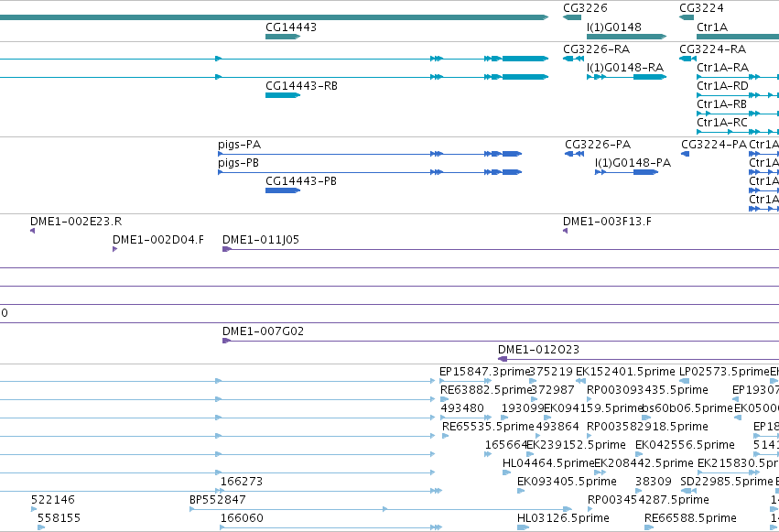Viewport: 779px width, 532px height.
Task: Select the pigs-PB protein feature
Action: pyautogui.click(x=370, y=172)
